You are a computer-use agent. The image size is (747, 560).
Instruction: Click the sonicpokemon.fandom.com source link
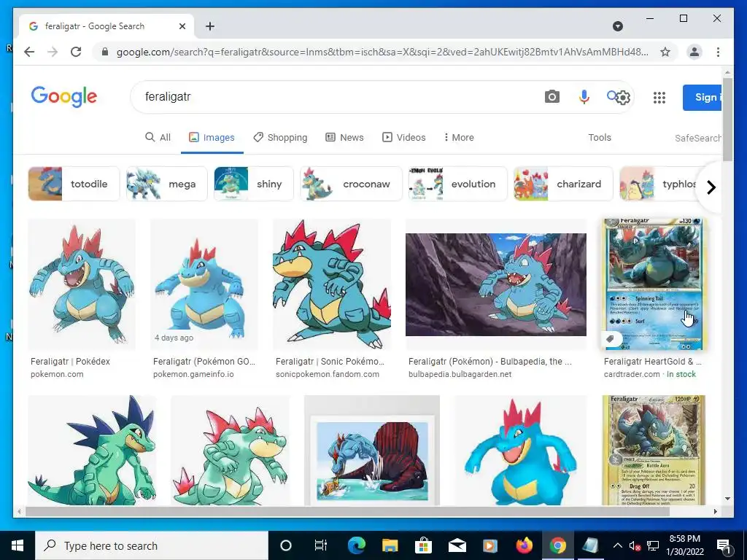[328, 374]
